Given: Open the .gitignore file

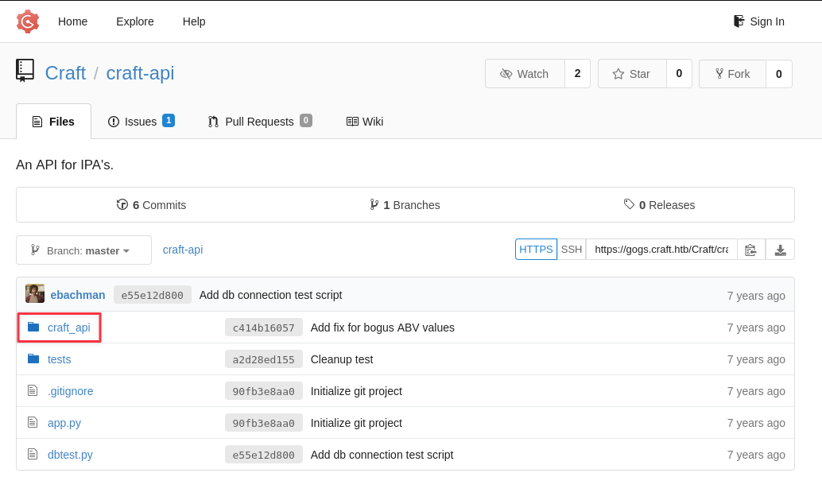Looking at the screenshot, I should tap(70, 391).
